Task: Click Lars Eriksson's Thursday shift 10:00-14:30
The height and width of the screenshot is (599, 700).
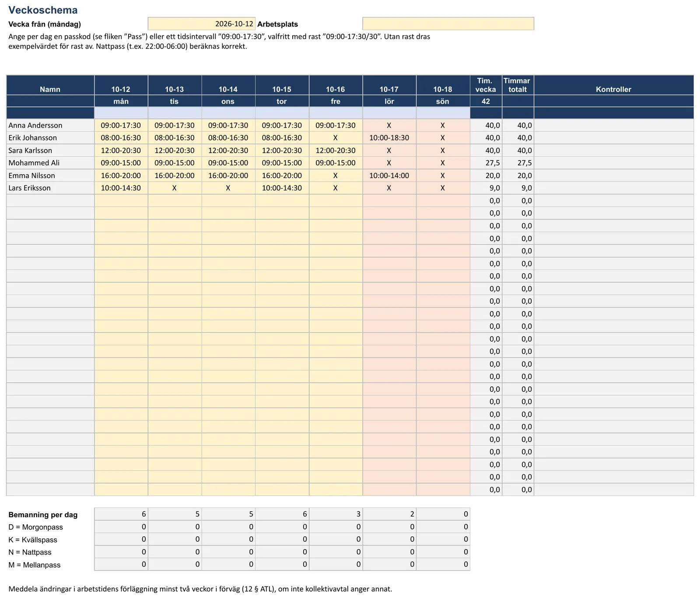Action: click(x=282, y=188)
